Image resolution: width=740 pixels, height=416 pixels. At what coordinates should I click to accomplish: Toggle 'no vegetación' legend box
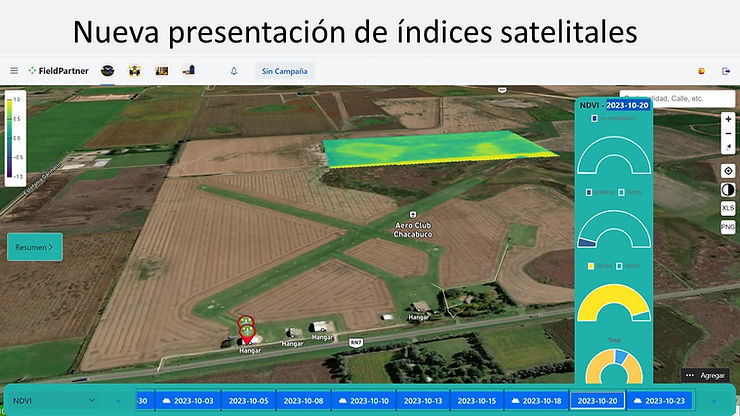pyautogui.click(x=594, y=118)
